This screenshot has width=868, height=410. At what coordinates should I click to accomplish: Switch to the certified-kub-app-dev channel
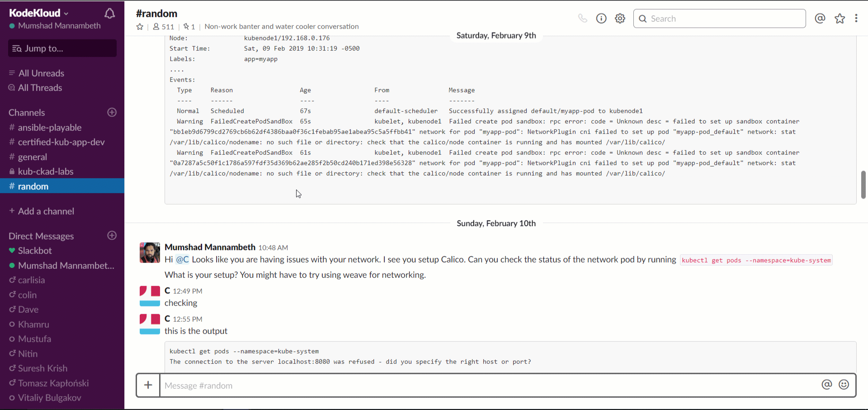[x=61, y=142]
